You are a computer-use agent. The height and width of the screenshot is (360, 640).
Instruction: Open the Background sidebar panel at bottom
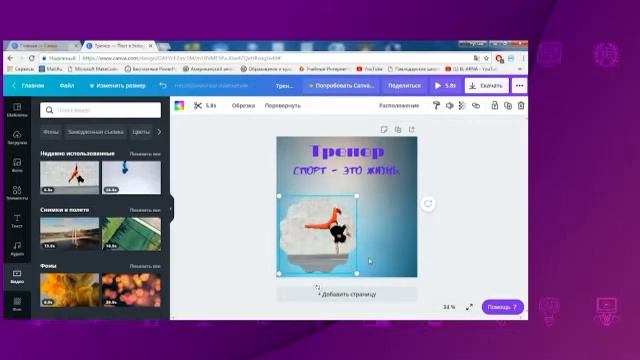tap(17, 304)
